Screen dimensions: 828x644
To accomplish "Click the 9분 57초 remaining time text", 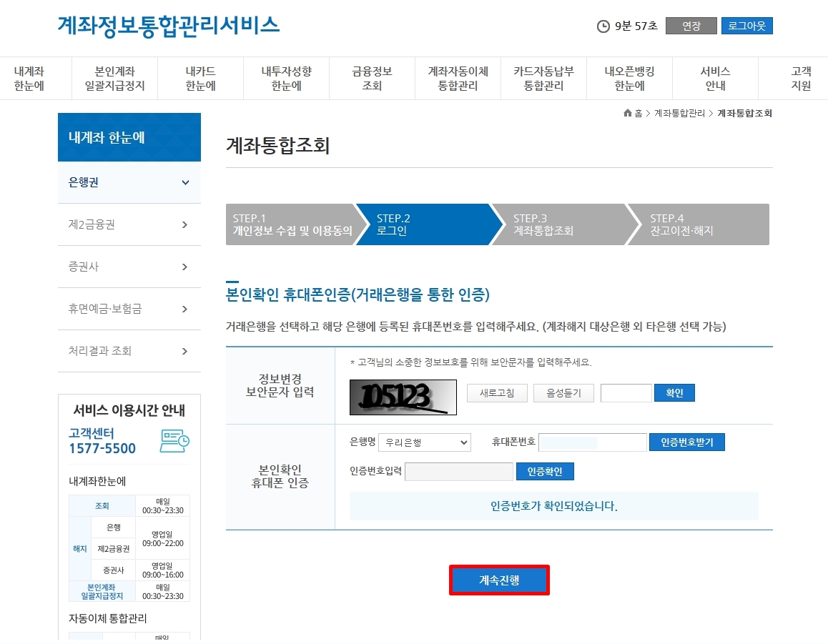I will 636,26.
